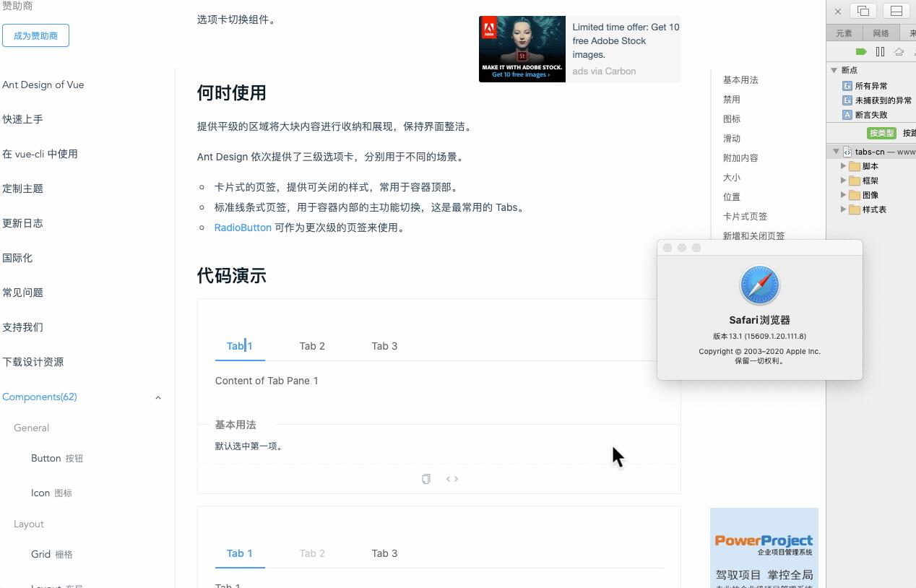Image resolution: width=916 pixels, height=588 pixels.
Task: Click the copy code icon in first demo
Action: pos(426,479)
